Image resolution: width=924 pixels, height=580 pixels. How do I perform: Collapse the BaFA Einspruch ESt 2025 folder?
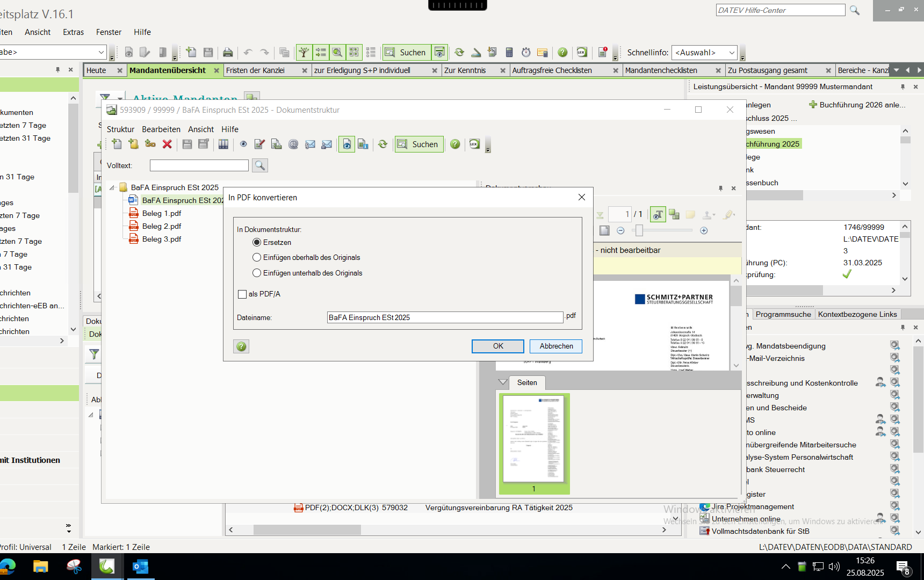pyautogui.click(x=112, y=187)
